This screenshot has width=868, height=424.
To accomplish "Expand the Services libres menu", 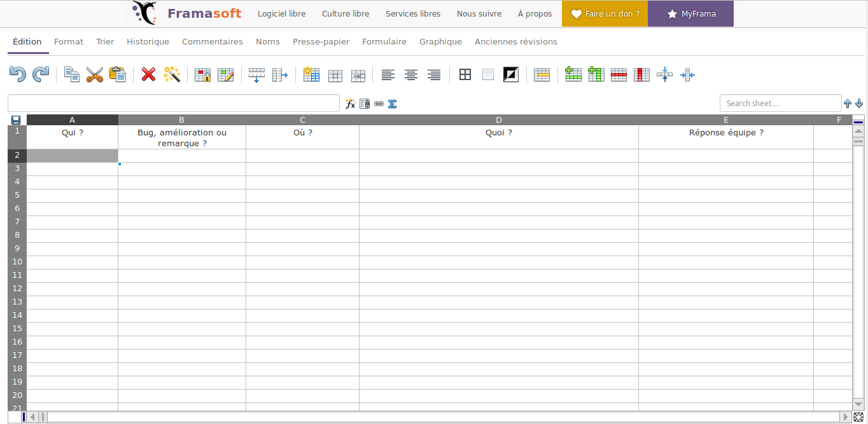I will 412,14.
